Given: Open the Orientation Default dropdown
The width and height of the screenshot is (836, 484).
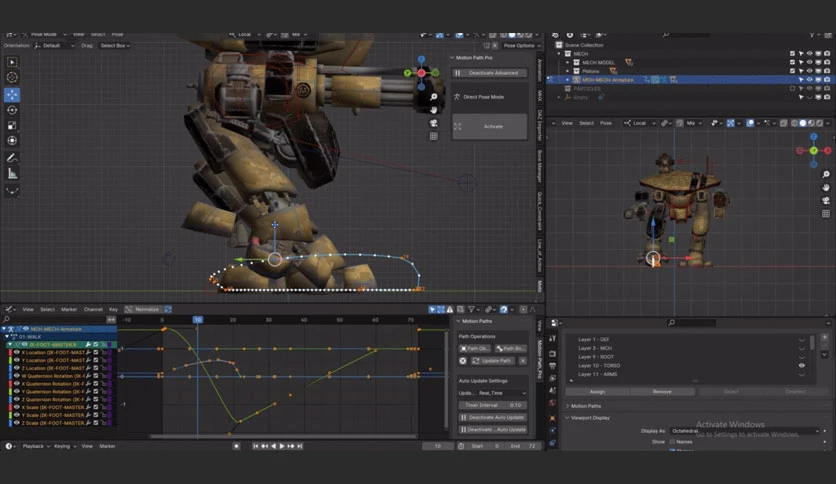Looking at the screenshot, I should pos(54,46).
